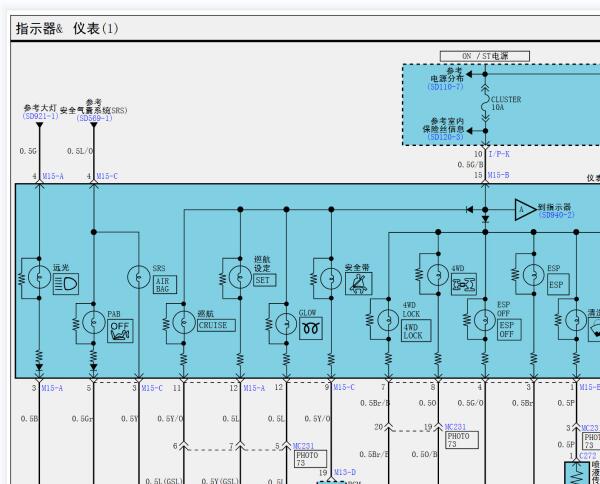Screen dimensions: 600x484
Task: Click the page title 指示器& 仪表(1)
Action: (67, 29)
